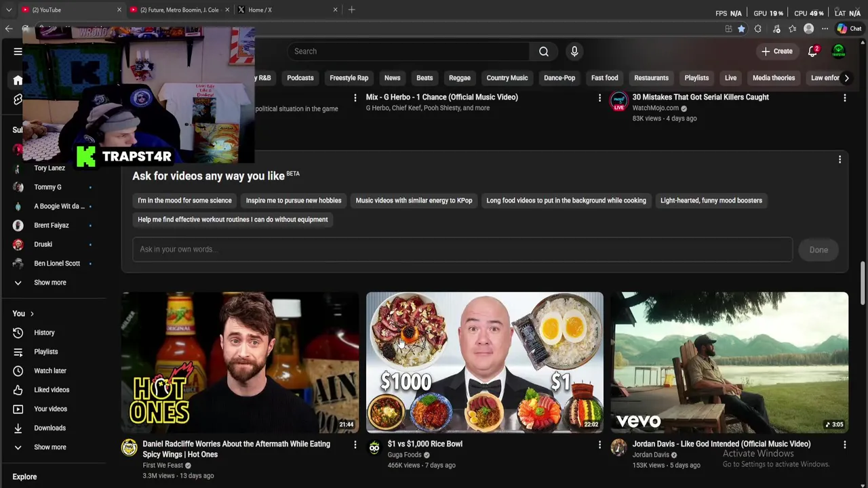Start voice search with microphone icon
The height and width of the screenshot is (488, 868).
[574, 52]
